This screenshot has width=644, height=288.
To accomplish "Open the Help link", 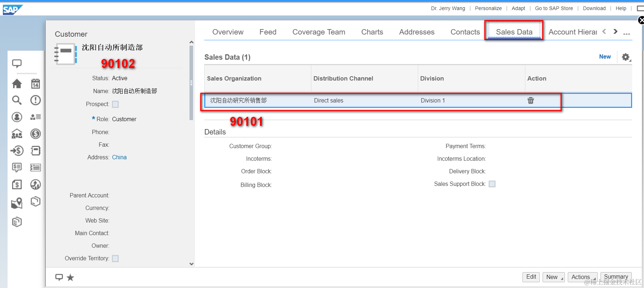I will coord(621,8).
